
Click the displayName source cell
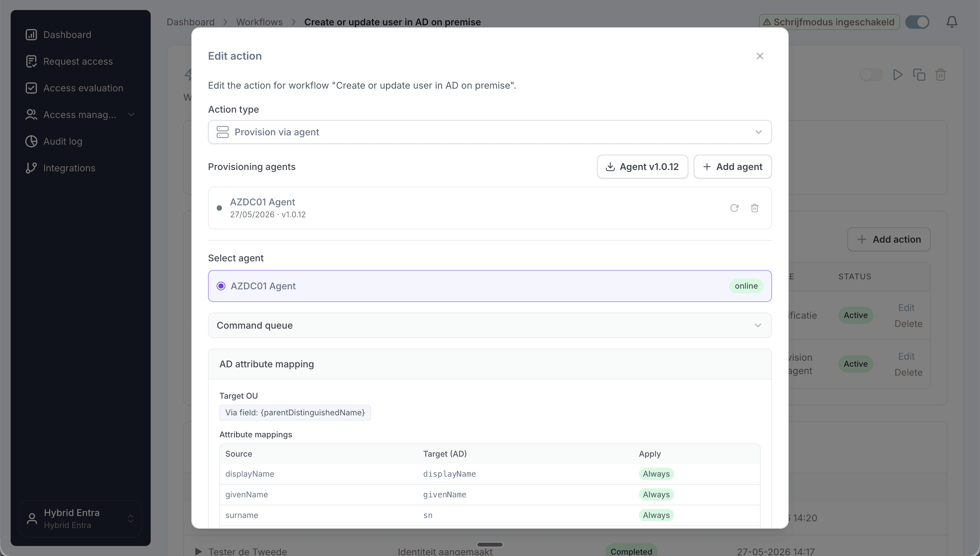250,474
